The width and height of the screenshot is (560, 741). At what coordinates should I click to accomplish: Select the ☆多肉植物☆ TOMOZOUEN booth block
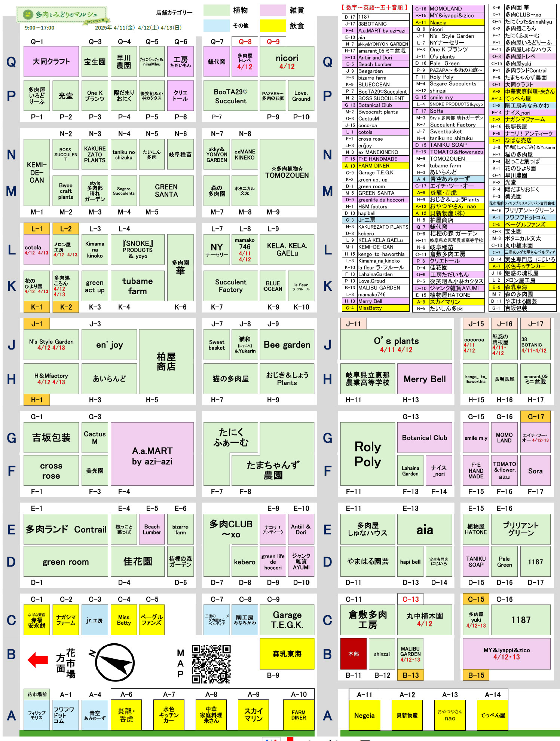287,173
